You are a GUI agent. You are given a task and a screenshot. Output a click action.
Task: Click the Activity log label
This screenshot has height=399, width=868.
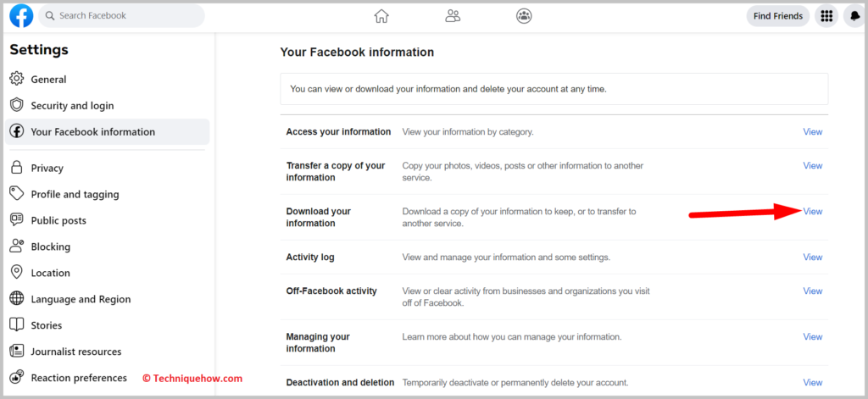(x=310, y=258)
